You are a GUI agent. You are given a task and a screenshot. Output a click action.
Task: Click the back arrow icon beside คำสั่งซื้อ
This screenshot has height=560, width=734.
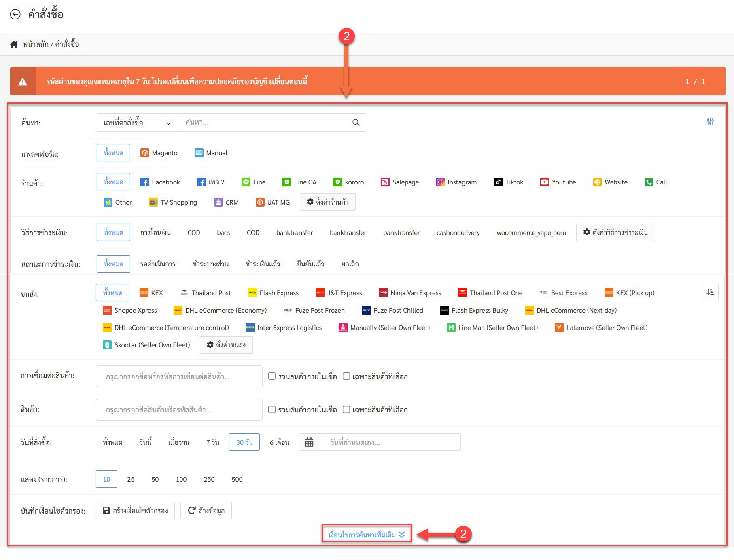point(15,15)
